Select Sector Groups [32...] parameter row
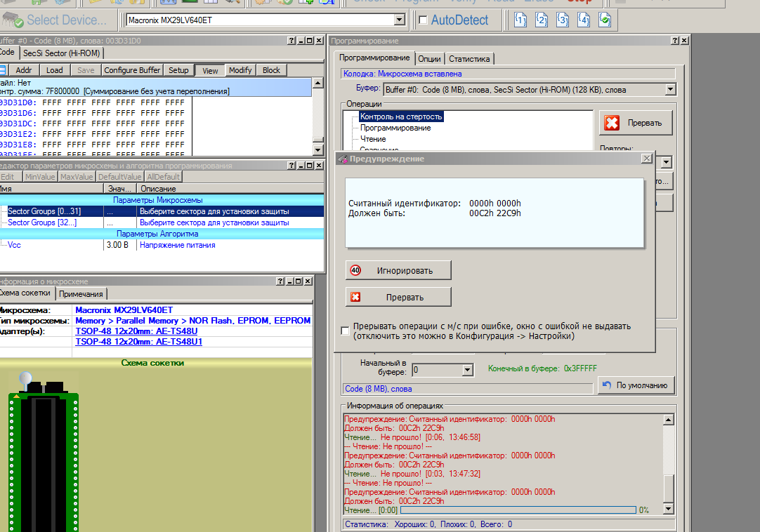Image resolution: width=760 pixels, height=532 pixels. pos(42,222)
